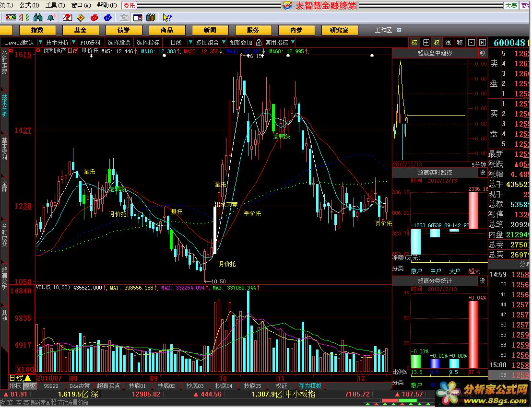The height and width of the screenshot is (408, 532).
Task: Expand the Level2默认 dropdown arrow
Action: point(40,42)
